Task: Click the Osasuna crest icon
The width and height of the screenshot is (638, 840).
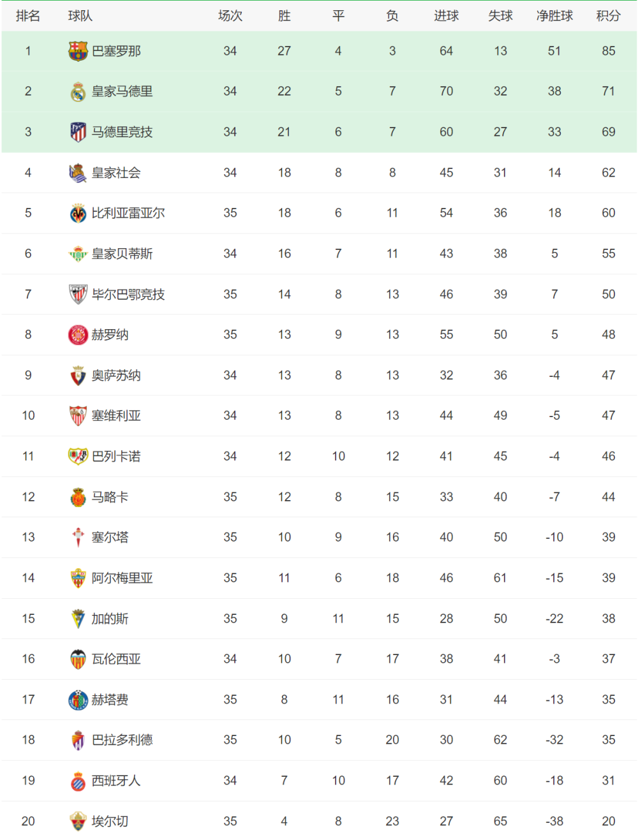Action: pyautogui.click(x=78, y=376)
